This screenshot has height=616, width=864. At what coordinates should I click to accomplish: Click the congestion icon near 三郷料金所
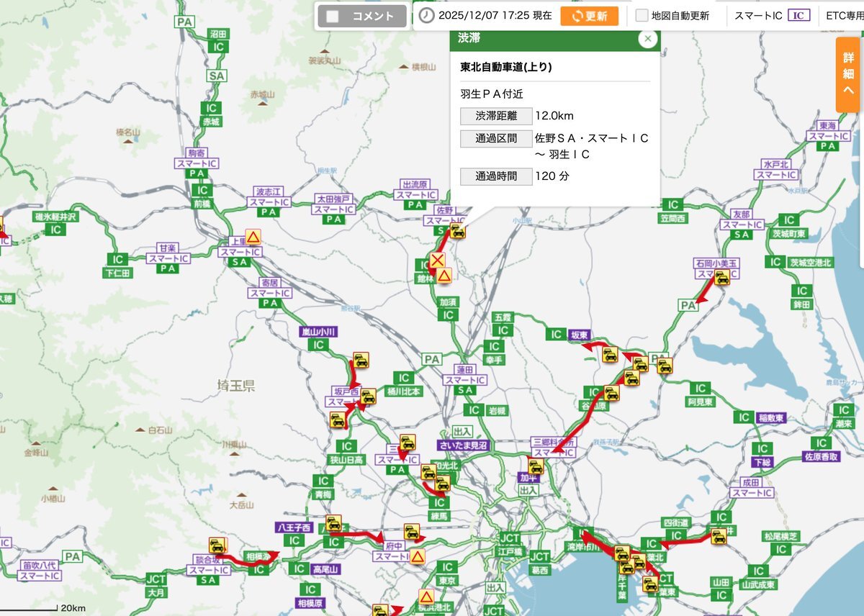pyautogui.click(x=536, y=466)
